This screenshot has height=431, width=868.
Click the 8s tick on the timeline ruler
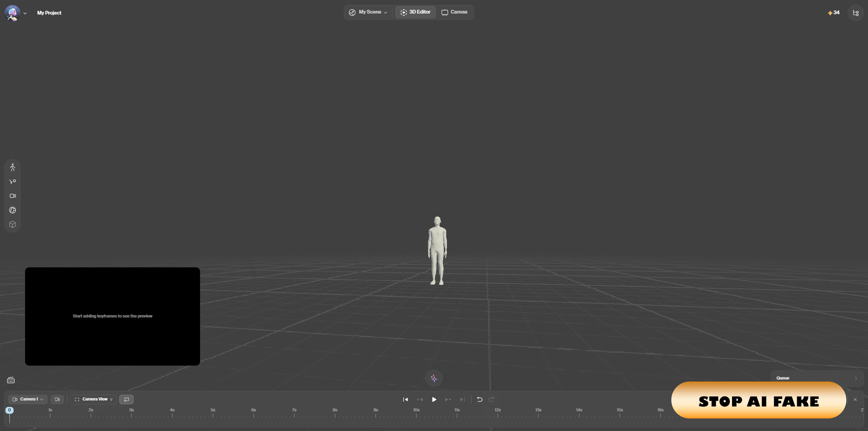tap(335, 410)
